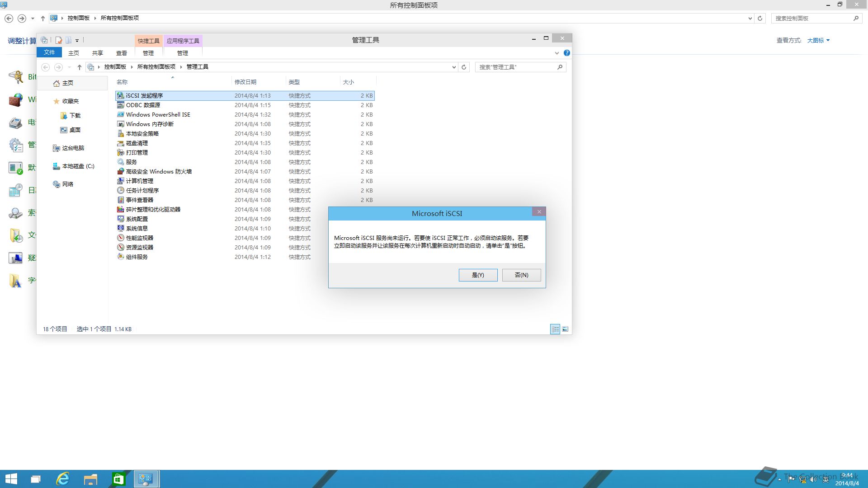Image resolution: width=868 pixels, height=488 pixels.
Task: Switch to the 共享 ribbon tab
Action: 98,53
